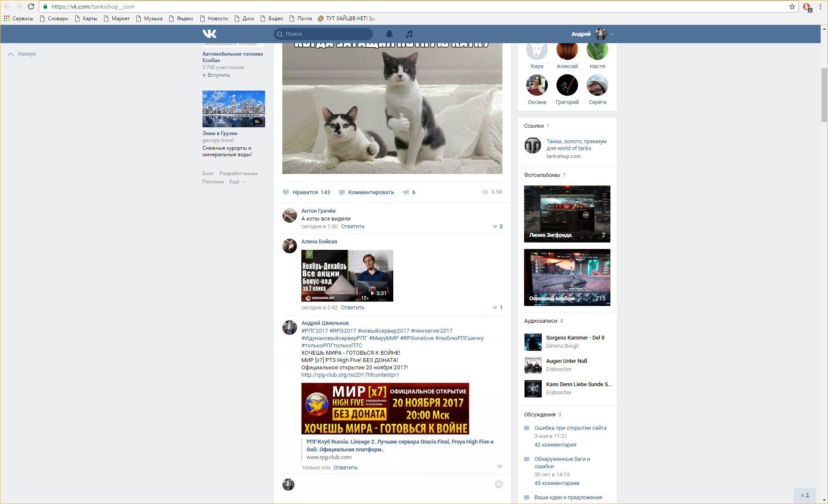Open the music note player icon
Image resolution: width=828 pixels, height=504 pixels.
[x=409, y=34]
